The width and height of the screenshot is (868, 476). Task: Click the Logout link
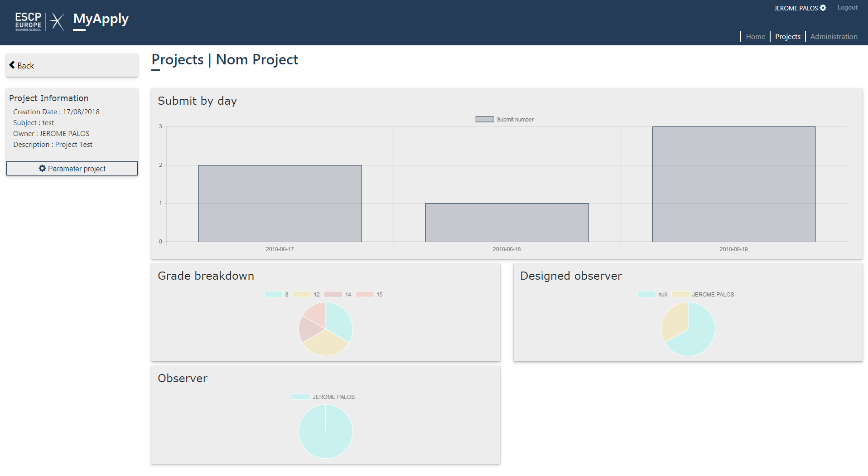(x=847, y=8)
